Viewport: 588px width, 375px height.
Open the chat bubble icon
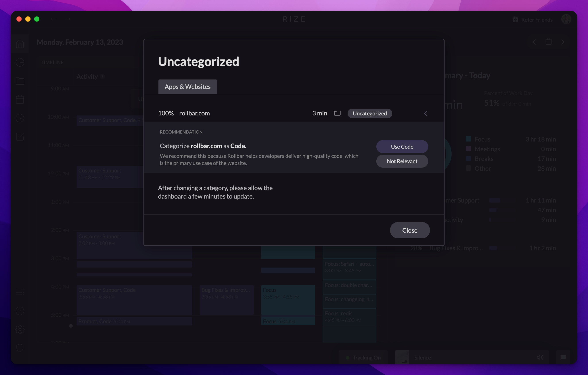(x=563, y=358)
